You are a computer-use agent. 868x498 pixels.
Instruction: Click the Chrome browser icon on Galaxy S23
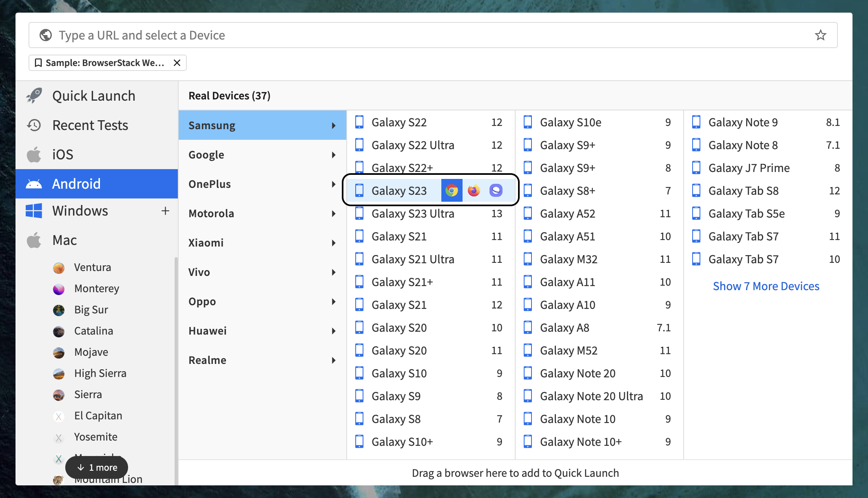451,190
